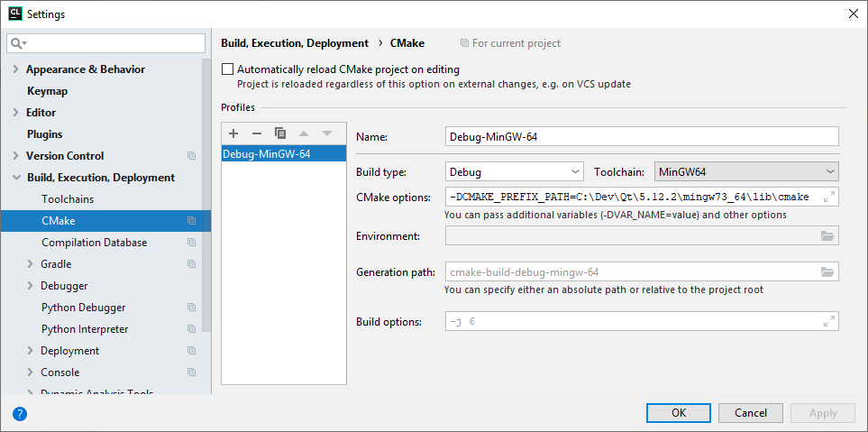Focus the settings search box
This screenshot has height=432, width=868.
[113, 43]
